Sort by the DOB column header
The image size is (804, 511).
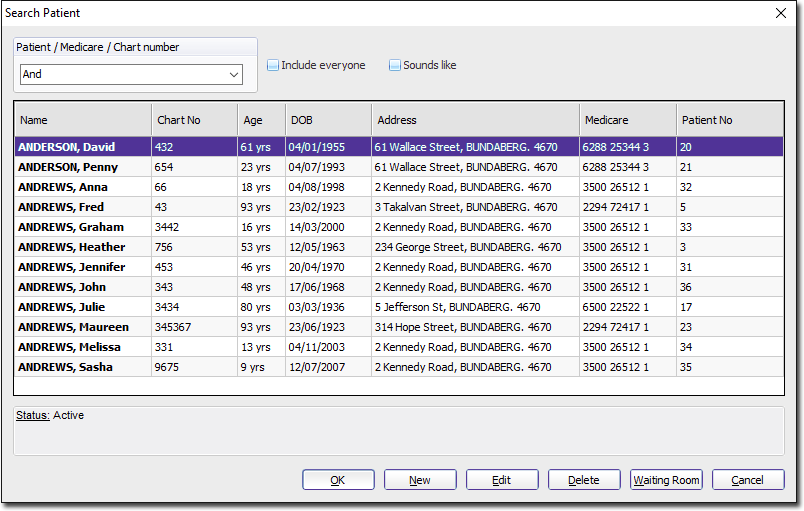[328, 120]
